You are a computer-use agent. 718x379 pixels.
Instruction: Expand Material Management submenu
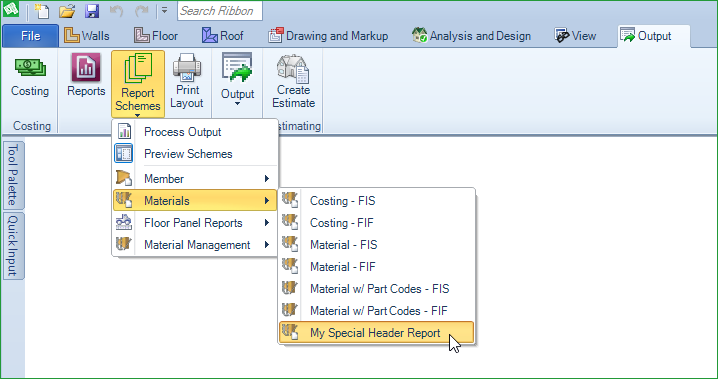(195, 245)
